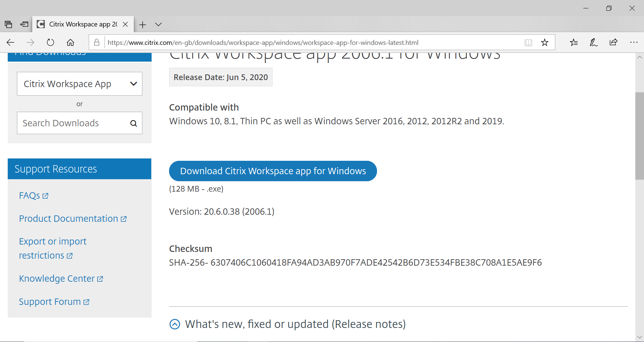Go back to previous page
This screenshot has width=644, height=342.
(x=10, y=43)
